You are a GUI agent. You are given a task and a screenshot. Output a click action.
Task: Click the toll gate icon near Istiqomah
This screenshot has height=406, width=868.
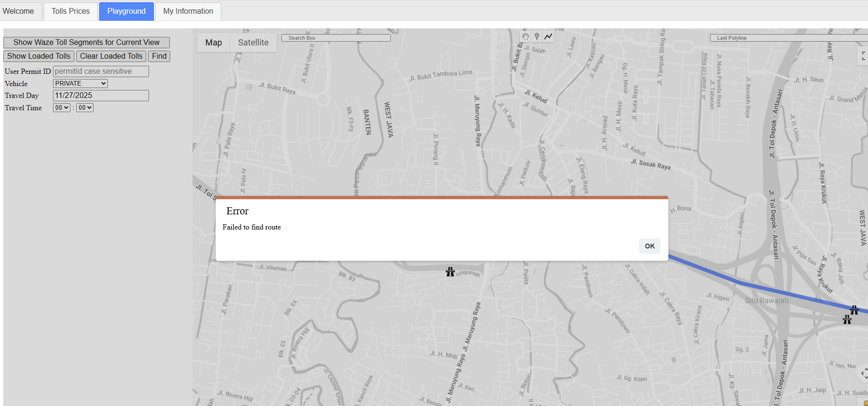pyautogui.click(x=450, y=272)
